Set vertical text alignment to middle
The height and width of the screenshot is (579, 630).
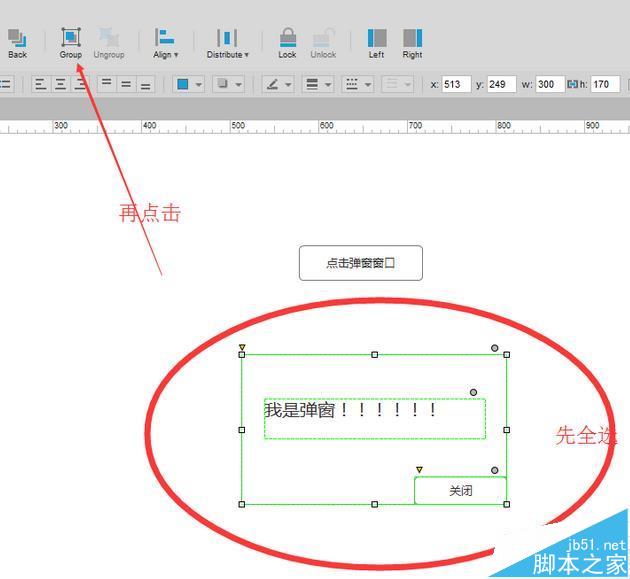point(126,85)
